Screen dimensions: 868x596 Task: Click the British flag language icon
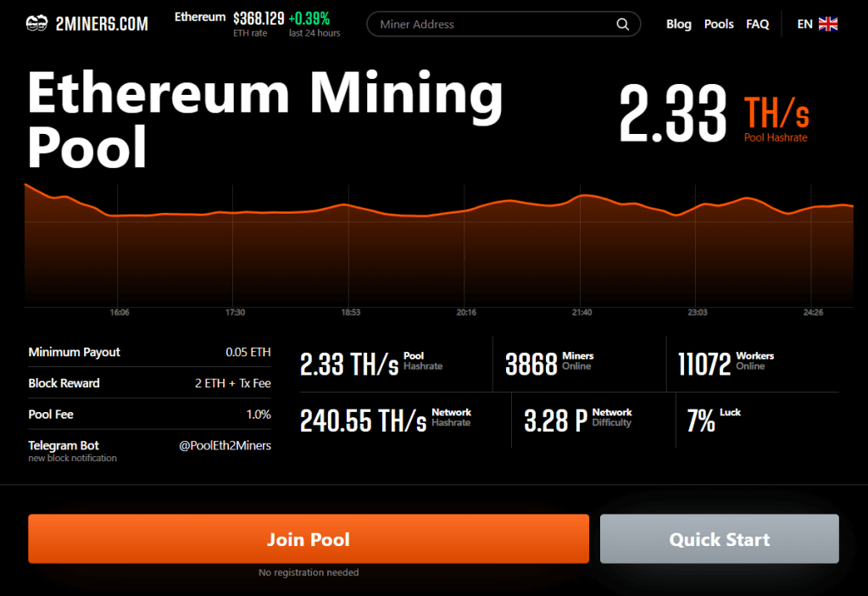(x=827, y=24)
